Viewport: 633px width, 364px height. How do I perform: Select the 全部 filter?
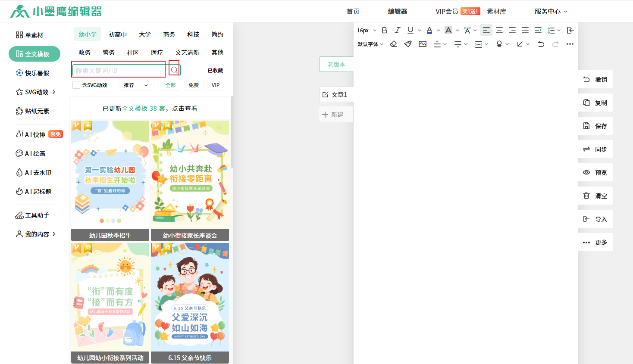[170, 85]
